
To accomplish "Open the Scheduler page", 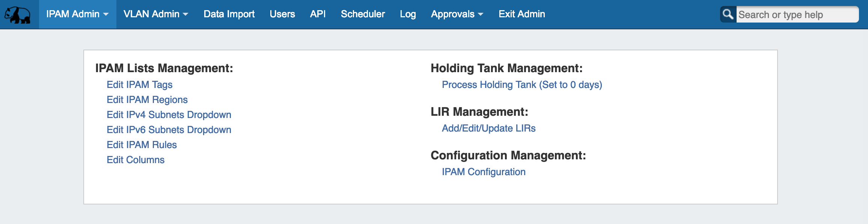I will [x=363, y=14].
